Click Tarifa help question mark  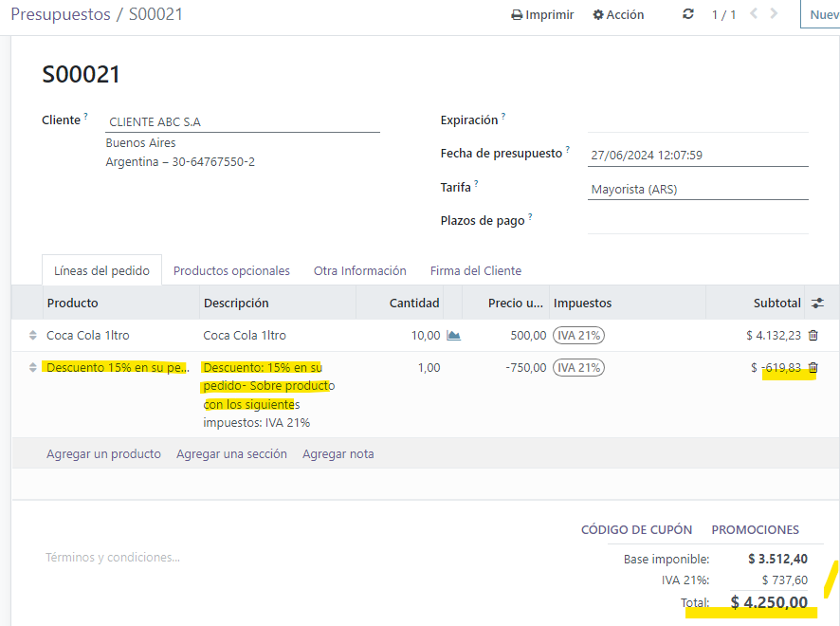click(476, 183)
